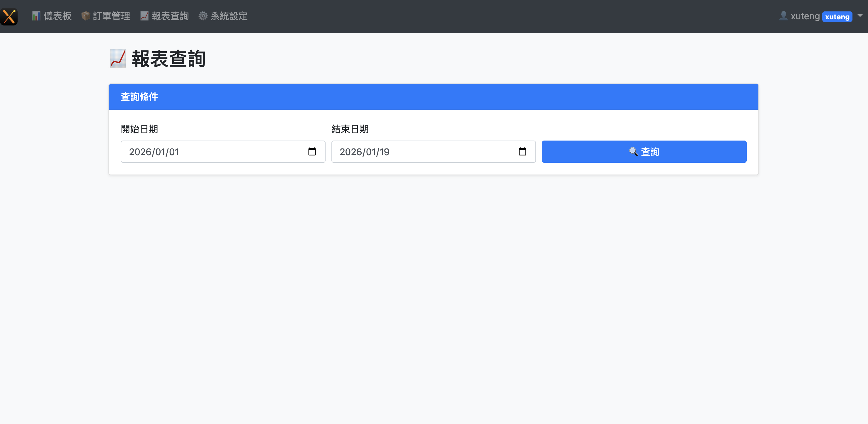The height and width of the screenshot is (424, 868).
Task: Open start date calendar picker icon
Action: pyautogui.click(x=312, y=152)
